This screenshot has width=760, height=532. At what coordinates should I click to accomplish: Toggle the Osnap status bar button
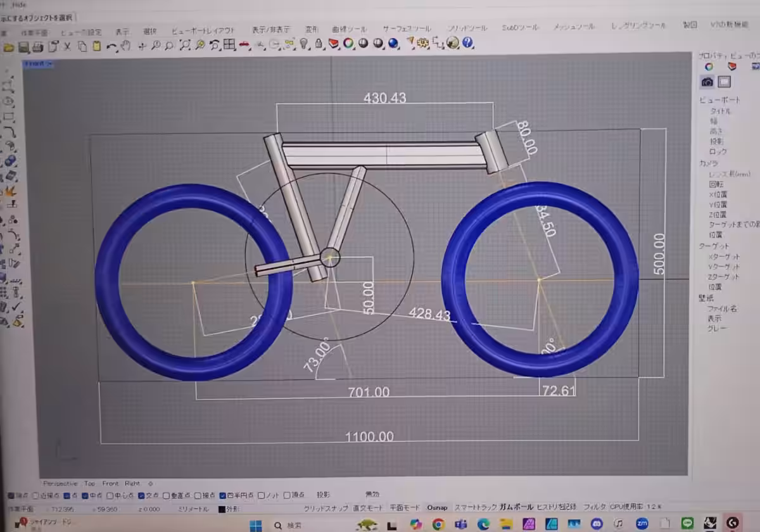pos(437,507)
